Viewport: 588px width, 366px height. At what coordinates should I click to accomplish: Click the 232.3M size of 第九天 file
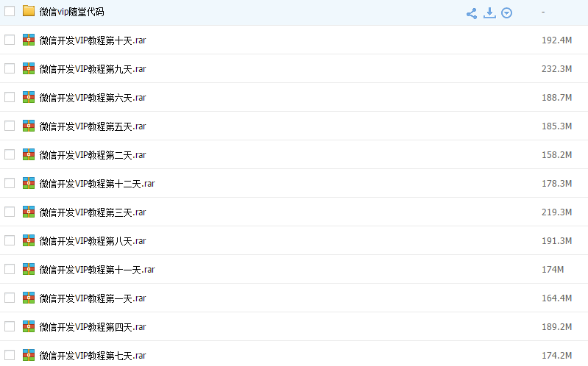(x=556, y=69)
